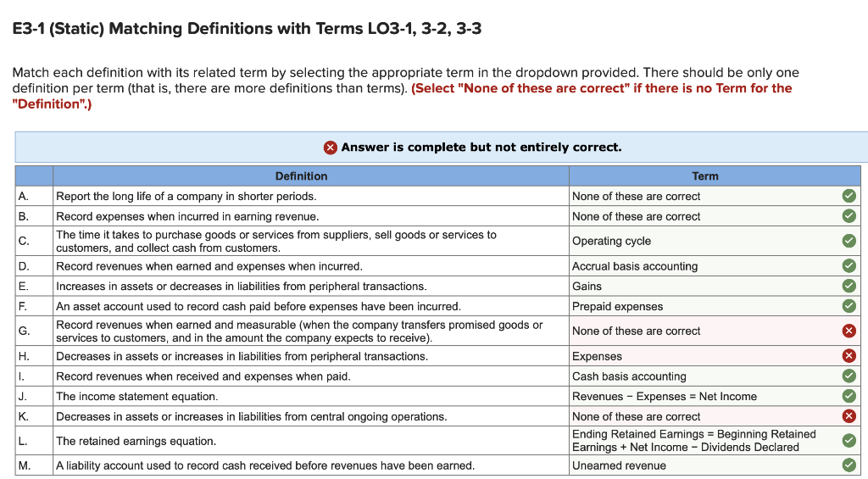The image size is (868, 479).
Task: Click the green checkmark in row L
Action: point(849,440)
